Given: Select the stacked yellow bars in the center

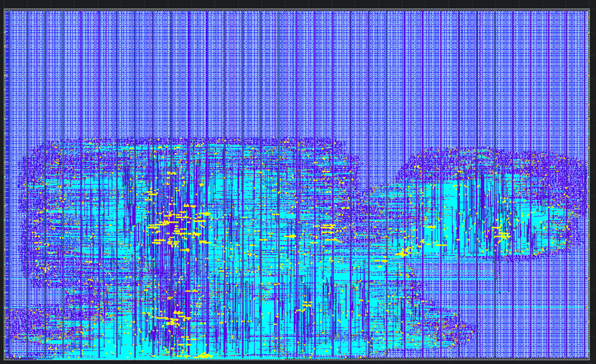Looking at the screenshot, I should click(328, 229).
